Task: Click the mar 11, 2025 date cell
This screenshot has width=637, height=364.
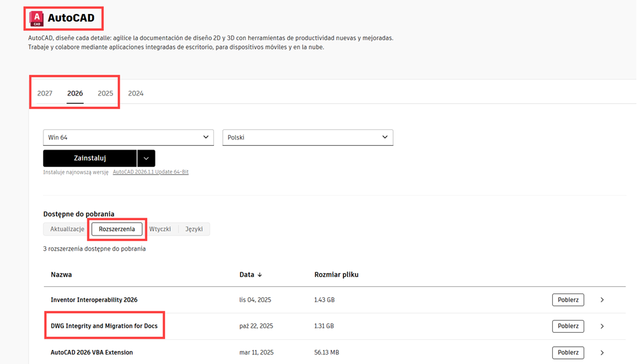Action: pyautogui.click(x=256, y=353)
